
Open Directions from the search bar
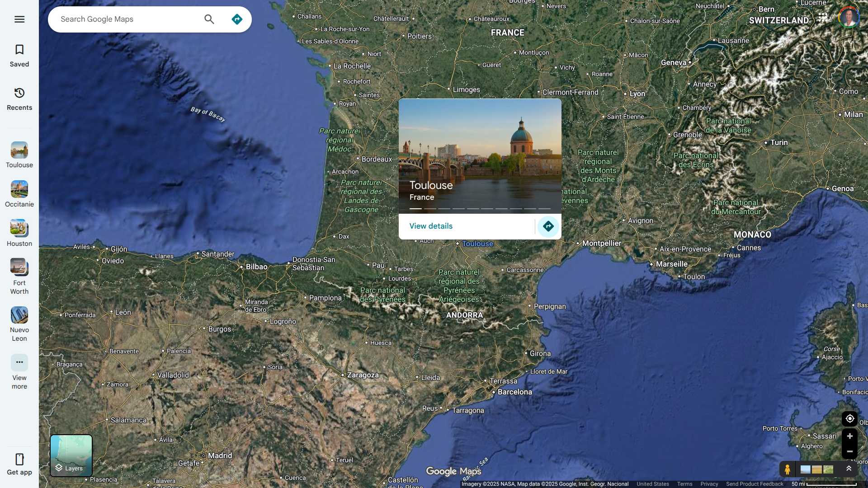237,19
